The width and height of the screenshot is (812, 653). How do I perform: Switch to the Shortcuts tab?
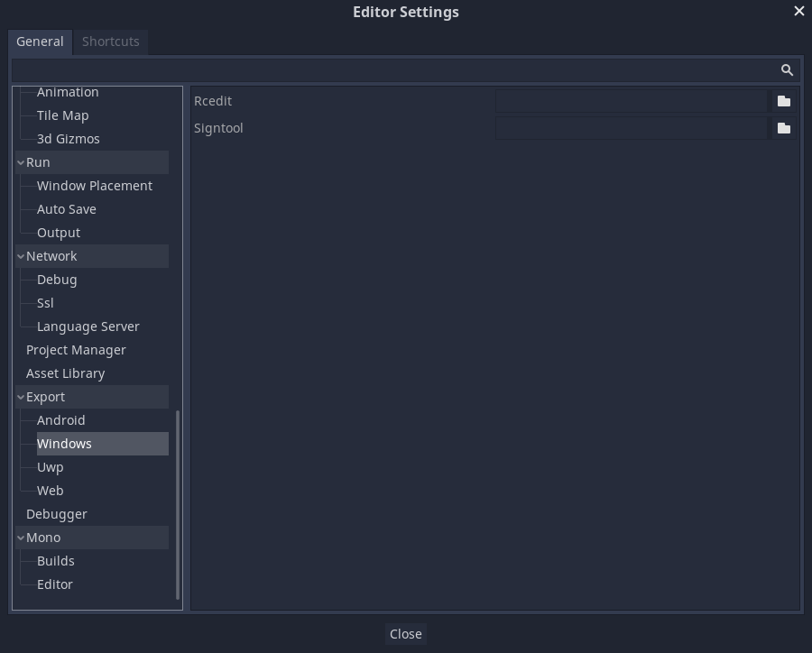110,41
